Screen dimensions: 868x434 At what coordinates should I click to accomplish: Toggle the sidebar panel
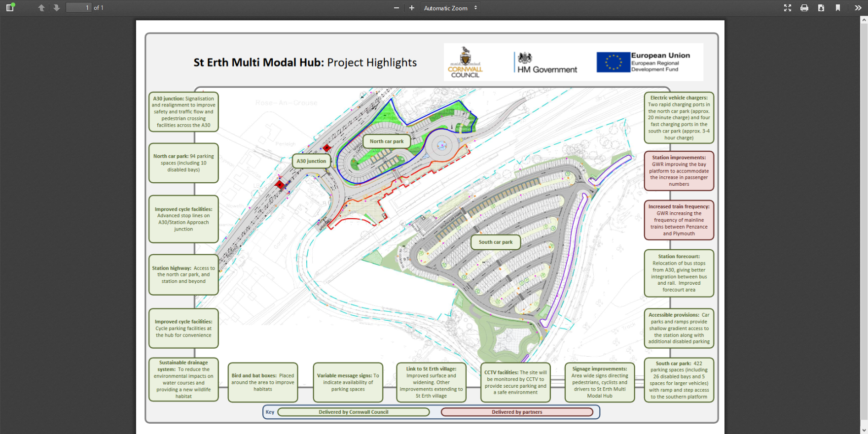(x=10, y=8)
